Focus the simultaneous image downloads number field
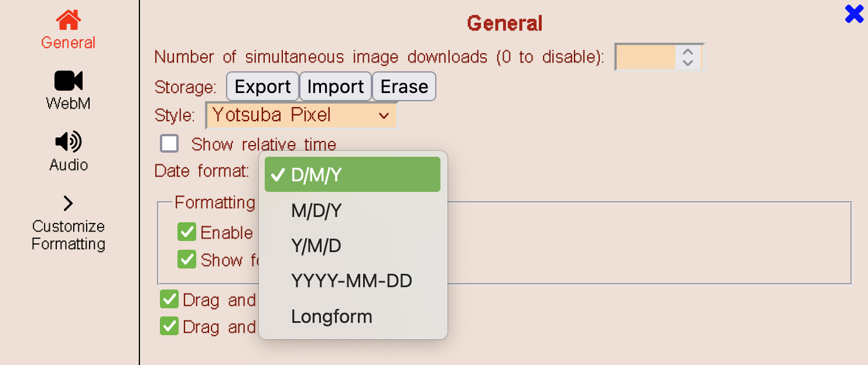This screenshot has width=868, height=365. [x=647, y=57]
